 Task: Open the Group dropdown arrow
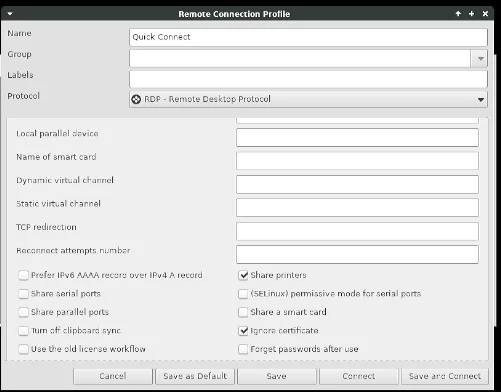point(480,58)
